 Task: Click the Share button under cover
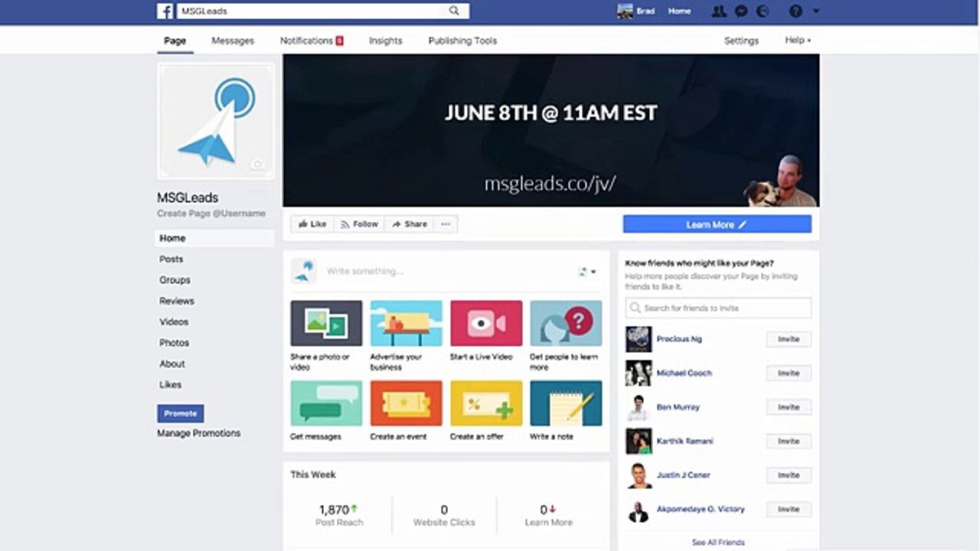point(409,224)
